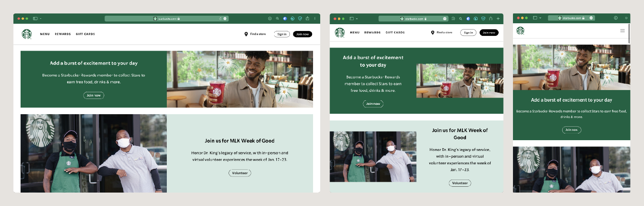Viewport: 644px width, 206px height.
Task: Click Sign in button in the middle window
Action: [x=468, y=32]
